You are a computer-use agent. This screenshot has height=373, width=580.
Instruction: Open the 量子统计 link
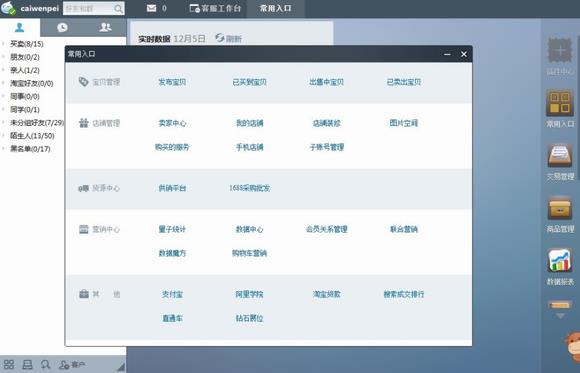(x=172, y=229)
